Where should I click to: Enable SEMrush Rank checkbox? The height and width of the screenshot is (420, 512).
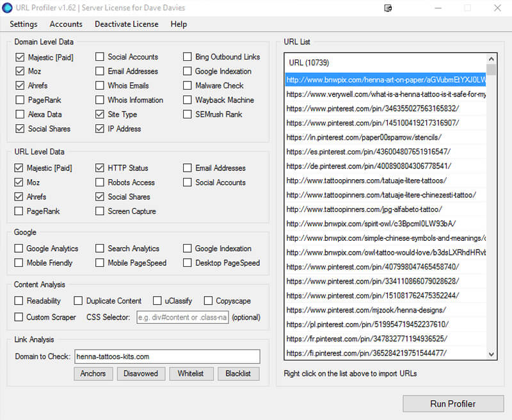(x=187, y=114)
